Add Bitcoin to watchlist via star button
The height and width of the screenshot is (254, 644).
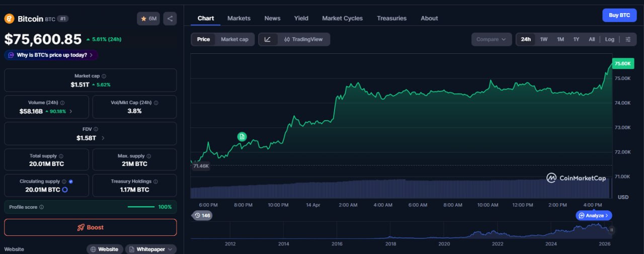pos(148,19)
